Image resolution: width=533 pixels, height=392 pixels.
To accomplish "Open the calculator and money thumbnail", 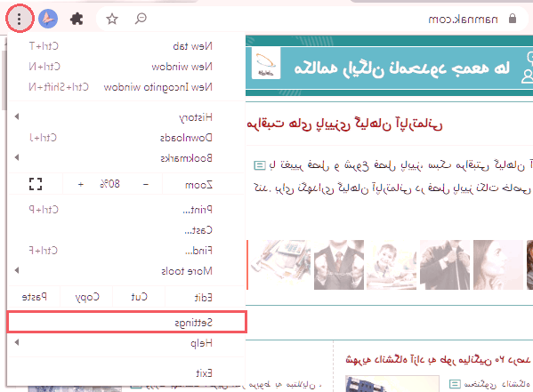I will tap(280, 265).
